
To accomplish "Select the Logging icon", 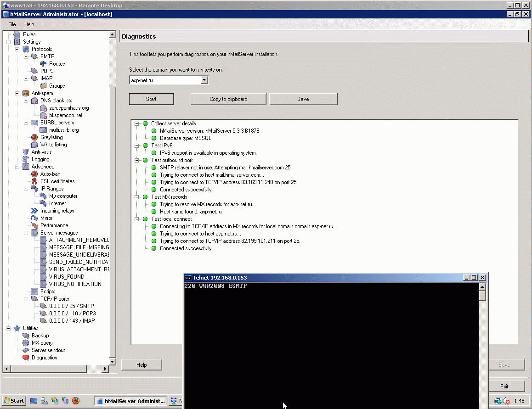I will click(x=25, y=159).
